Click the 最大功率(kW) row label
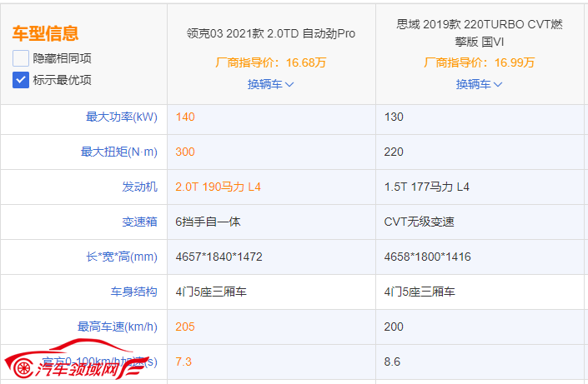The height and width of the screenshot is (384, 588). tap(122, 117)
